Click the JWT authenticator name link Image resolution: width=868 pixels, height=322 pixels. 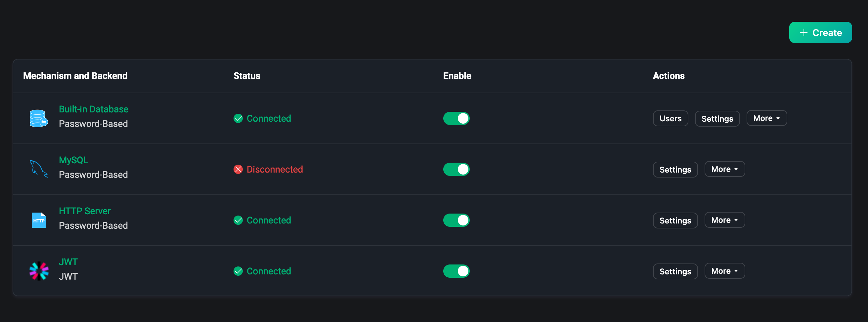coord(68,262)
